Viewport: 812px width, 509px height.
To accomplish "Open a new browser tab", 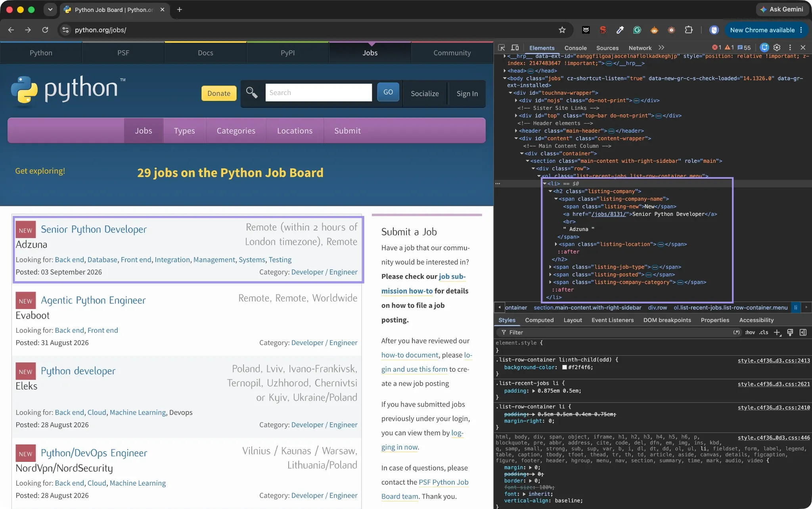I will 180,10.
